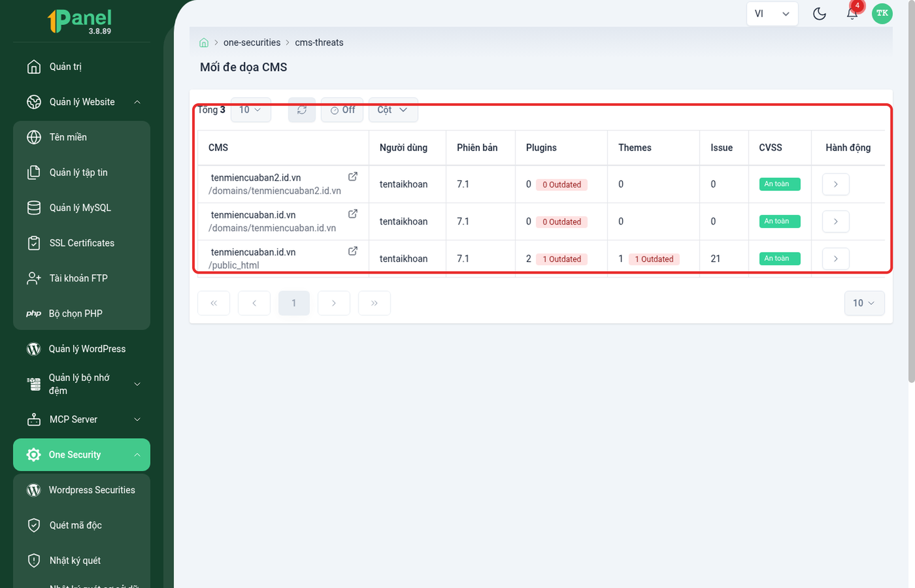Click the 1Panel logo
Screen dimensions: 915x588
click(80, 20)
